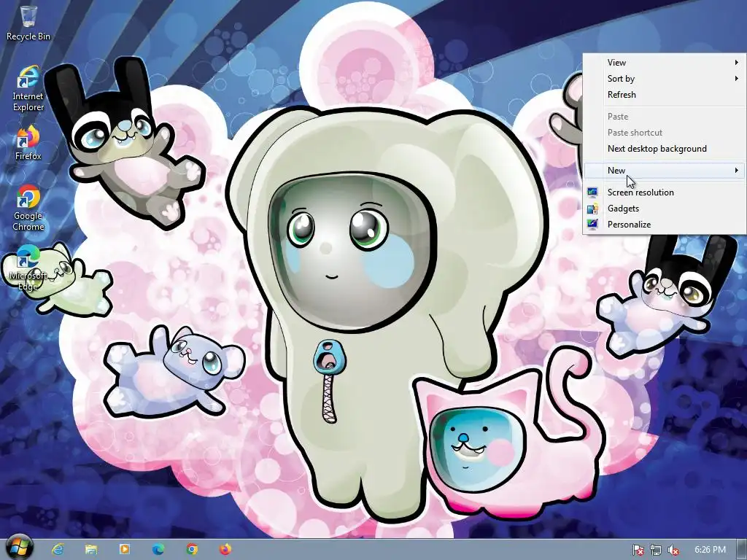Expand the Sort by submenu arrow

[x=737, y=79]
